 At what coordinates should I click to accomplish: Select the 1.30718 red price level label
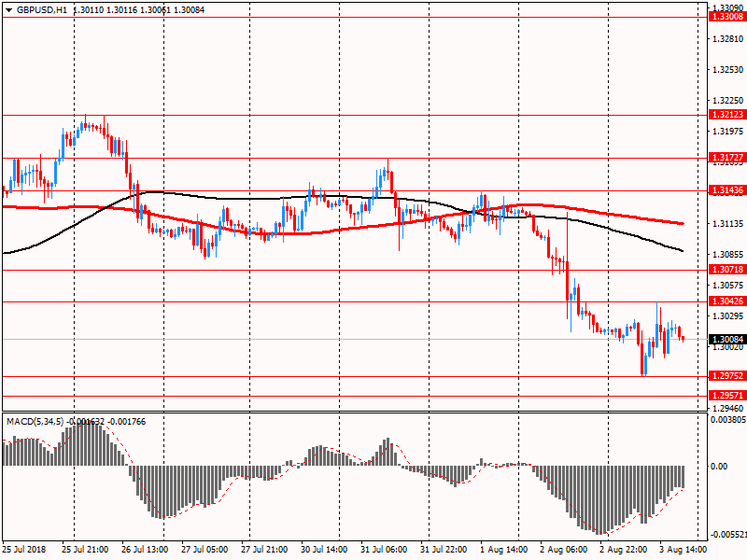(x=726, y=270)
